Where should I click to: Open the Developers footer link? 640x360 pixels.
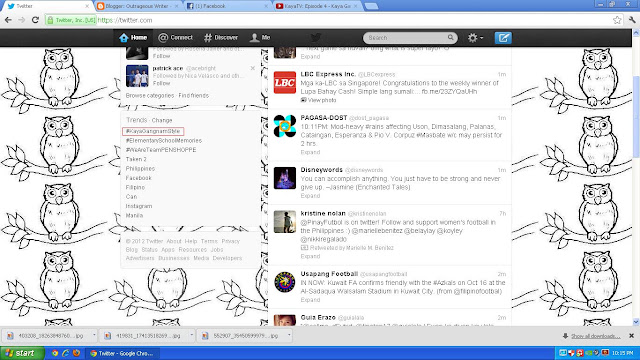pos(227,258)
